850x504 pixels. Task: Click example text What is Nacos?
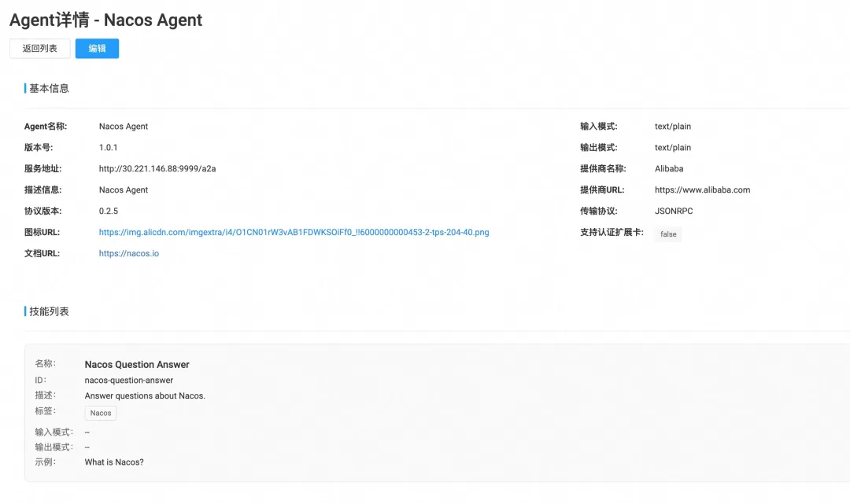(x=114, y=462)
